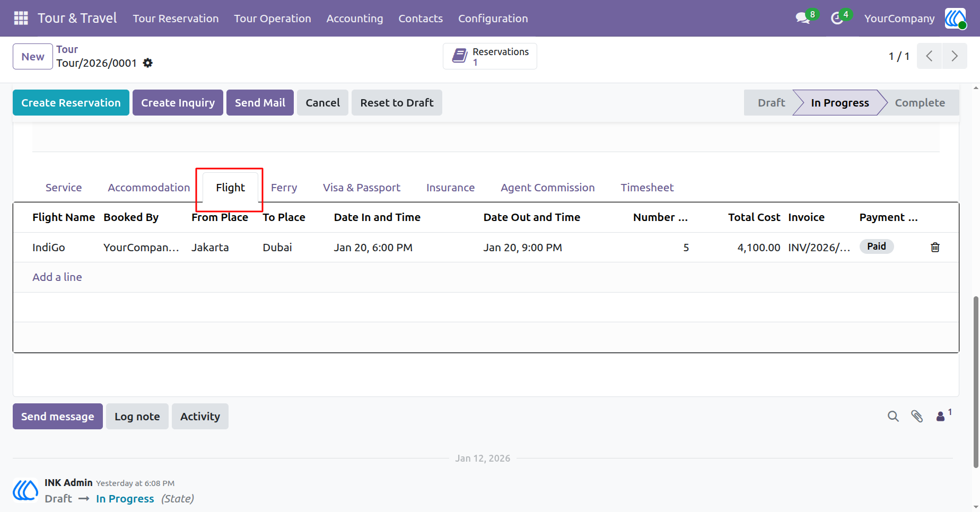Click the Log note button
Viewport: 980px width, 512px height.
(137, 417)
